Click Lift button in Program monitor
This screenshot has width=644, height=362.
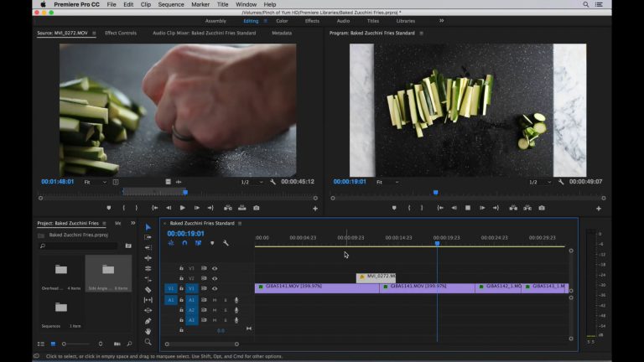coord(513,208)
